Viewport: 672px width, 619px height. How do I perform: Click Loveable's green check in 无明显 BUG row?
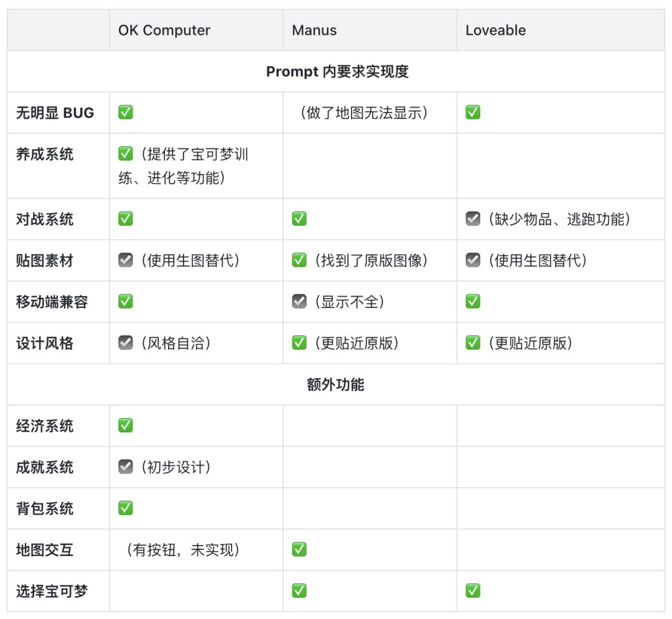(473, 113)
